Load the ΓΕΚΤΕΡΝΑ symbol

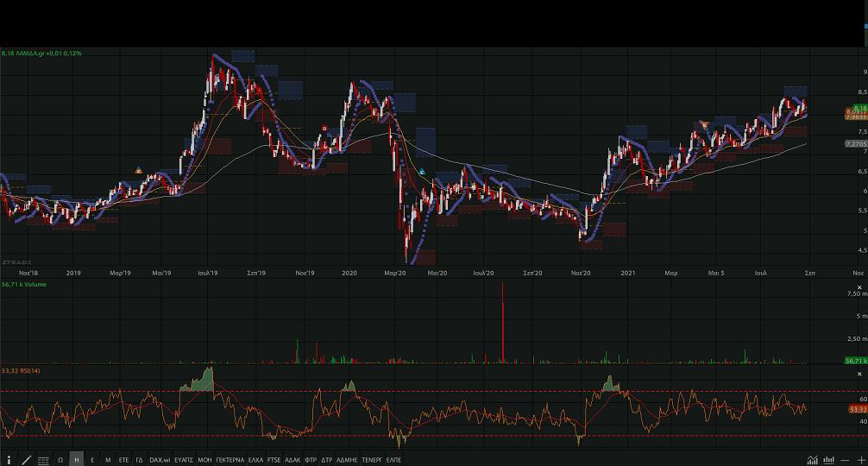click(230, 460)
